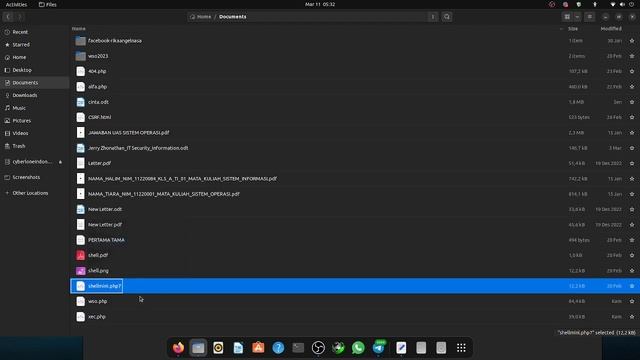Open the Text Editor in the dock
Image resolution: width=640 pixels, height=360 pixels.
pos(401,348)
